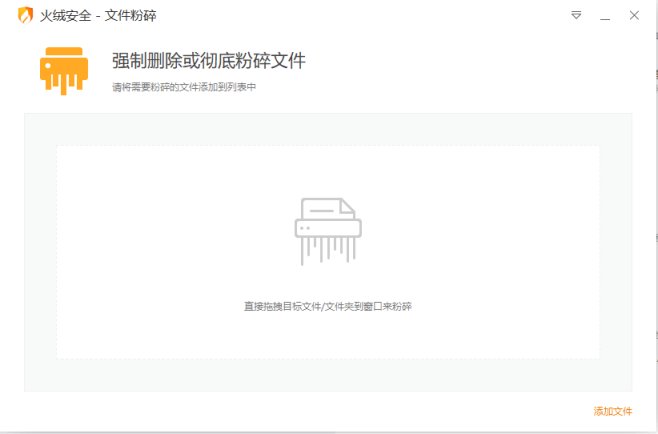Screen dimensions: 658x434
Task: Open the title bar triangle dropdown menu
Action: [x=576, y=16]
